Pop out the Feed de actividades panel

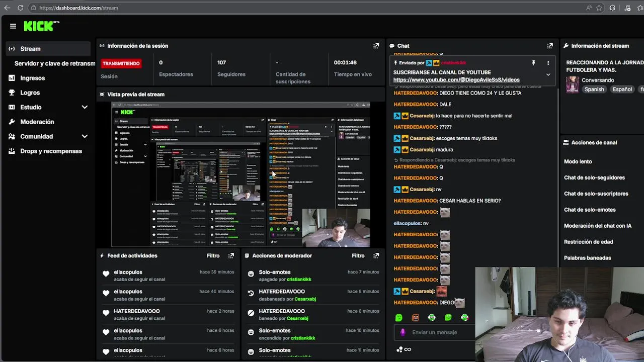231,255
